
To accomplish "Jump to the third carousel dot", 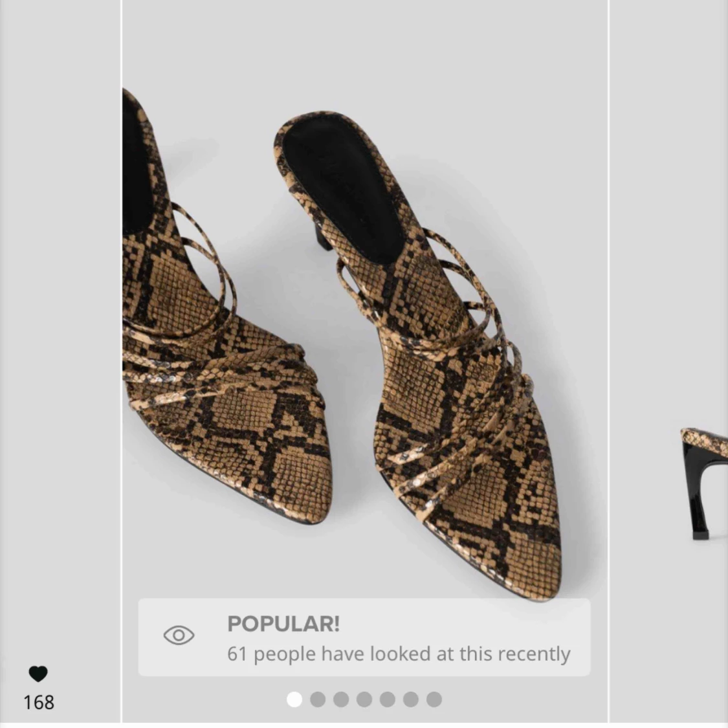I will point(341,700).
